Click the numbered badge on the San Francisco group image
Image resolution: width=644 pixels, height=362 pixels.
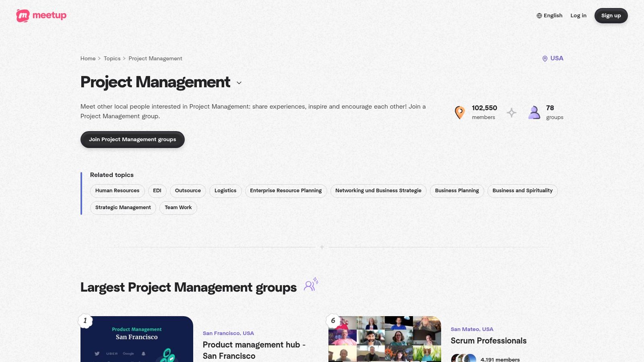click(x=85, y=321)
